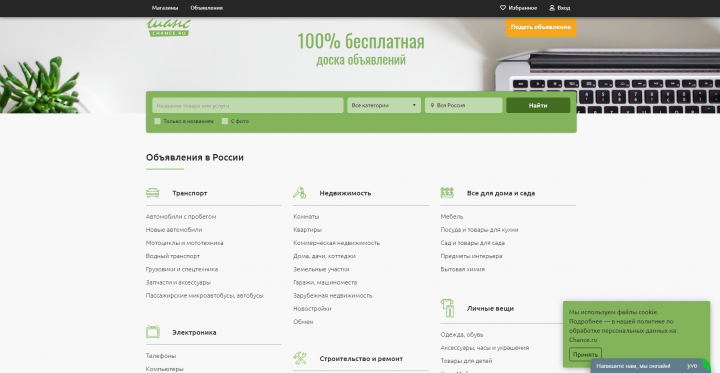The width and height of the screenshot is (720, 373).
Task: Open Запчасти и аксессуары link
Action: 178,283
